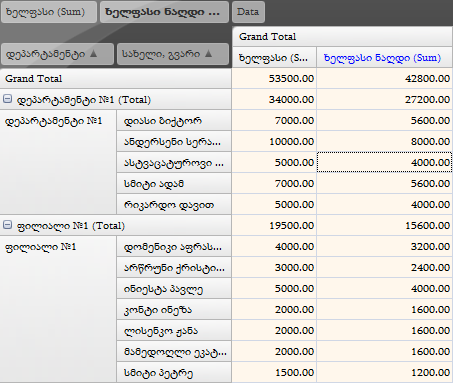
Task: Select row header ანდერსენი სერა...
Action: [x=174, y=141]
